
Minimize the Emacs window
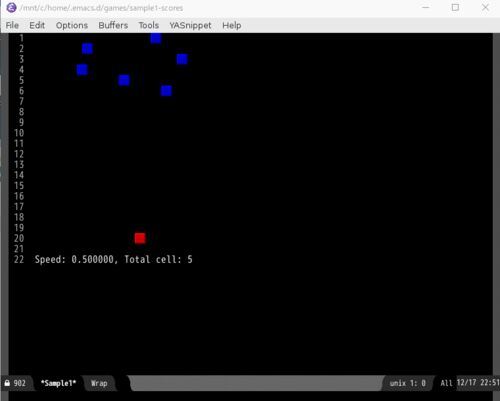[x=426, y=7]
